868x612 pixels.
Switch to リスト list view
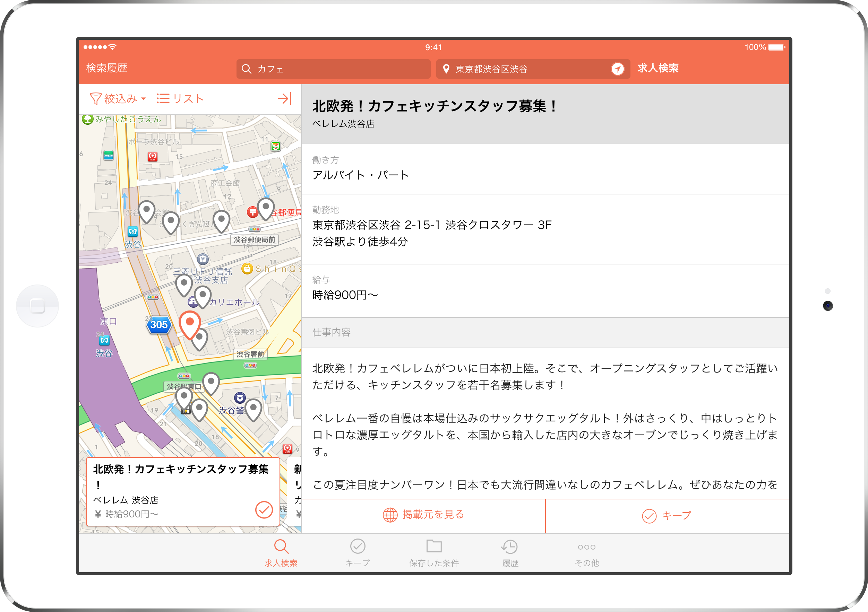tap(180, 99)
